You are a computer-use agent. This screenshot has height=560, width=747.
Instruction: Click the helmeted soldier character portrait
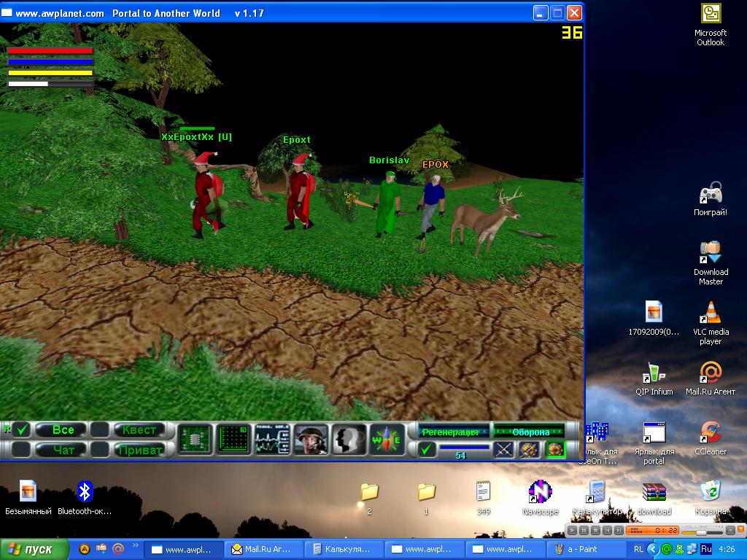click(x=311, y=439)
